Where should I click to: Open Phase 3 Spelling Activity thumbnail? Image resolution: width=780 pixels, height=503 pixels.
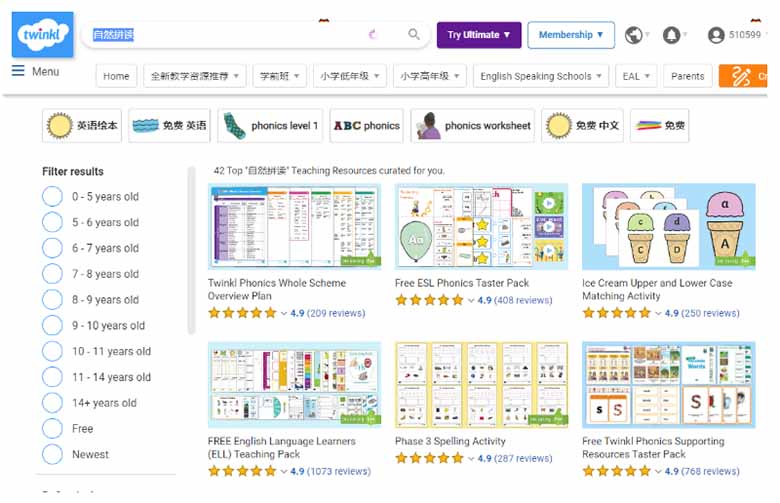[x=482, y=385]
